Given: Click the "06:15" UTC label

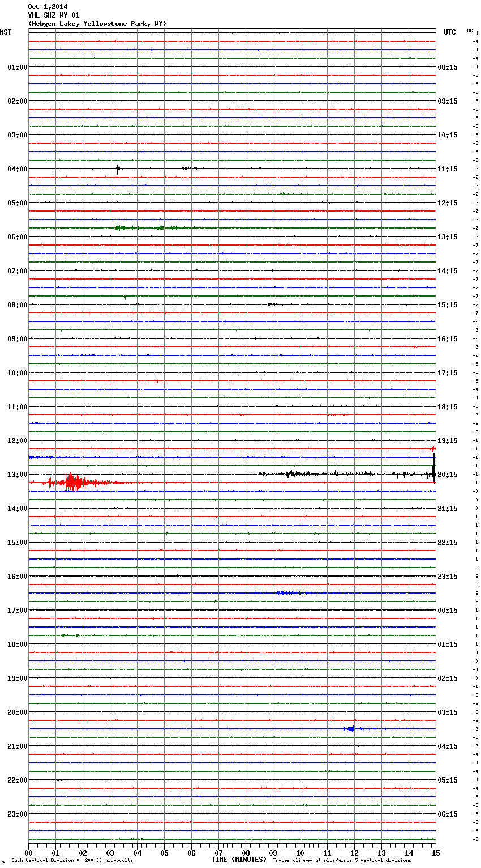Looking at the screenshot, I should (448, 814).
